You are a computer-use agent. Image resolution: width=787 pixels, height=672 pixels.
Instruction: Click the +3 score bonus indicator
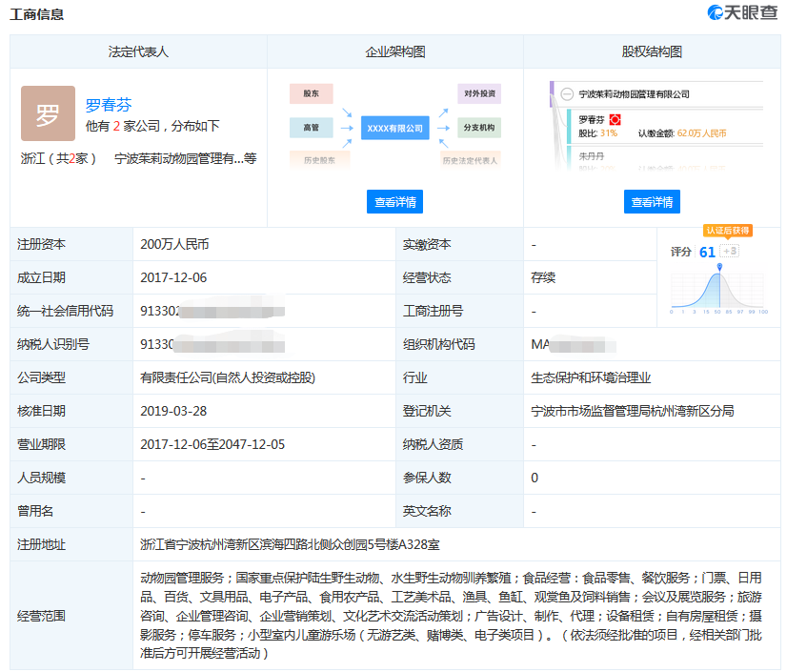[x=731, y=252]
